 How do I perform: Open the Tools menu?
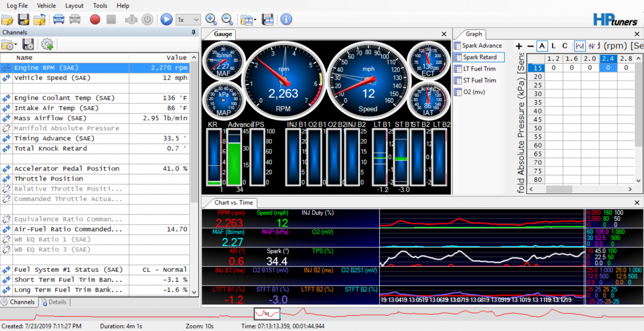tap(100, 6)
